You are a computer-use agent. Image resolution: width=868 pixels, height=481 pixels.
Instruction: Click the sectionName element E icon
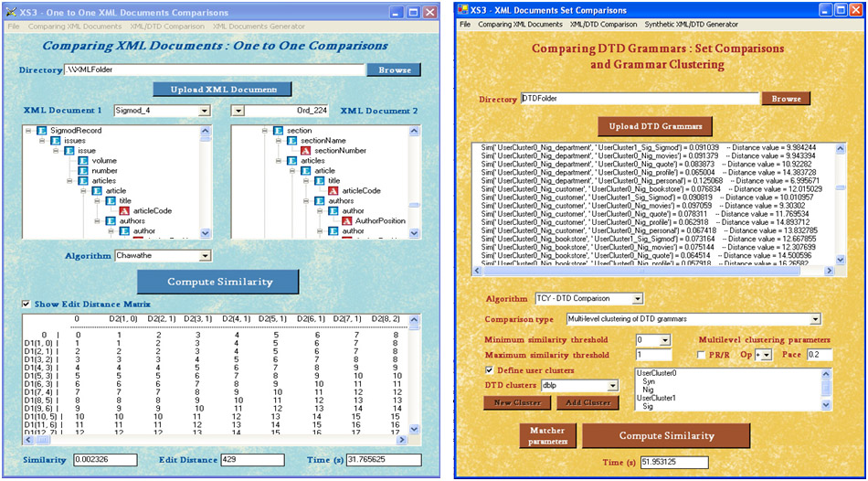(x=291, y=141)
